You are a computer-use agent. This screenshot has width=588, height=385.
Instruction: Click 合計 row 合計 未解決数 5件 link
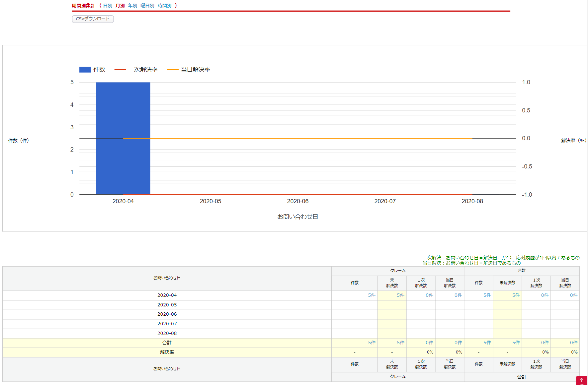pos(516,343)
